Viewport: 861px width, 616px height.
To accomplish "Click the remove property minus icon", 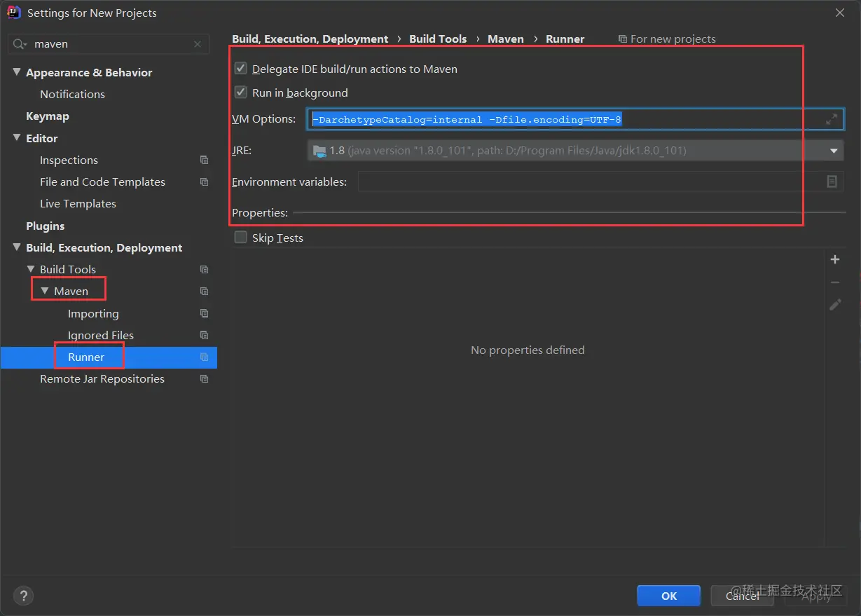I will [x=835, y=282].
